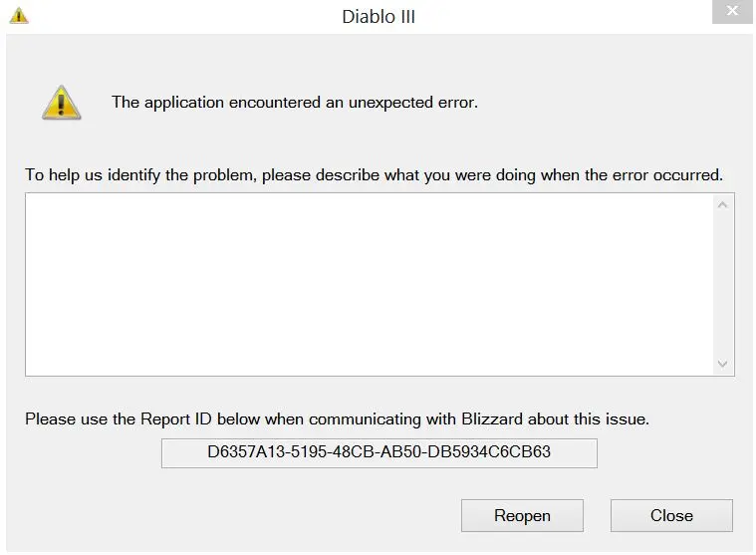Click the description box vertical scrollbar track
The width and height of the screenshot is (756, 555).
tap(723, 284)
